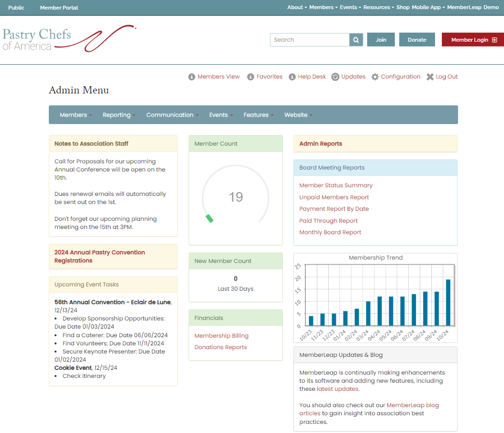Click the Financials panel heading
The width and height of the screenshot is (504, 433).
209,318
